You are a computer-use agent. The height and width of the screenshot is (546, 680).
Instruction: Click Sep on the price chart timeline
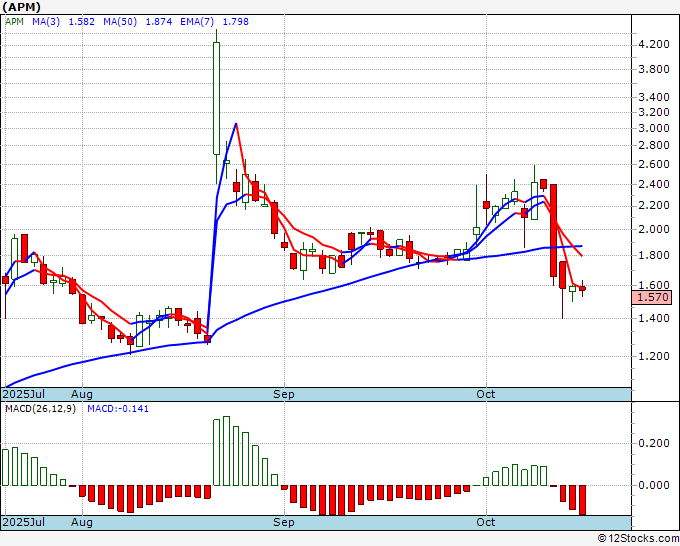[284, 394]
